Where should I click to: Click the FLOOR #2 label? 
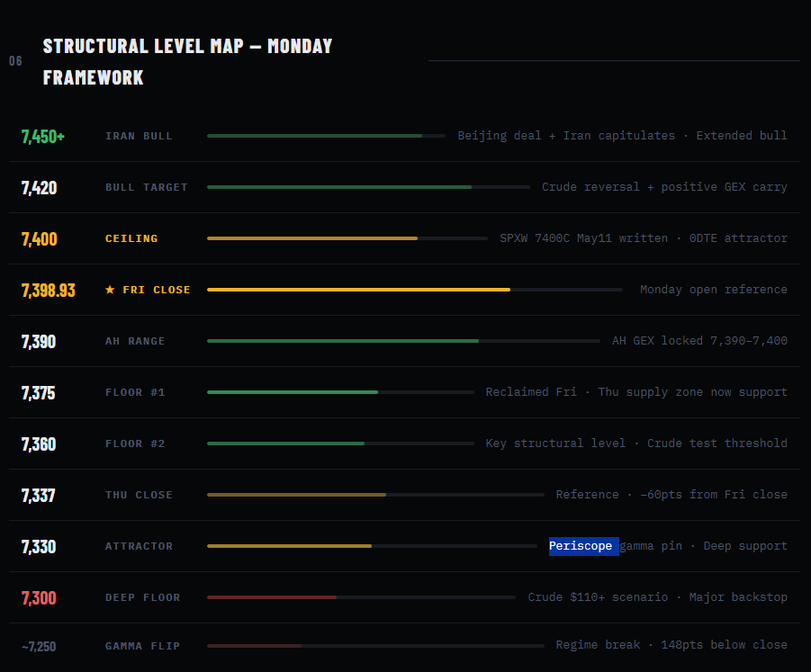(x=135, y=444)
